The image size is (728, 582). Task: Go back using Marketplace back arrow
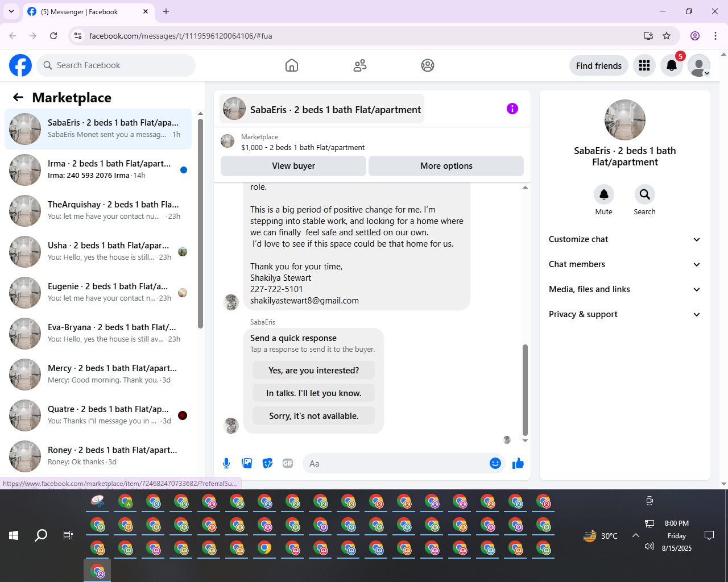18,97
